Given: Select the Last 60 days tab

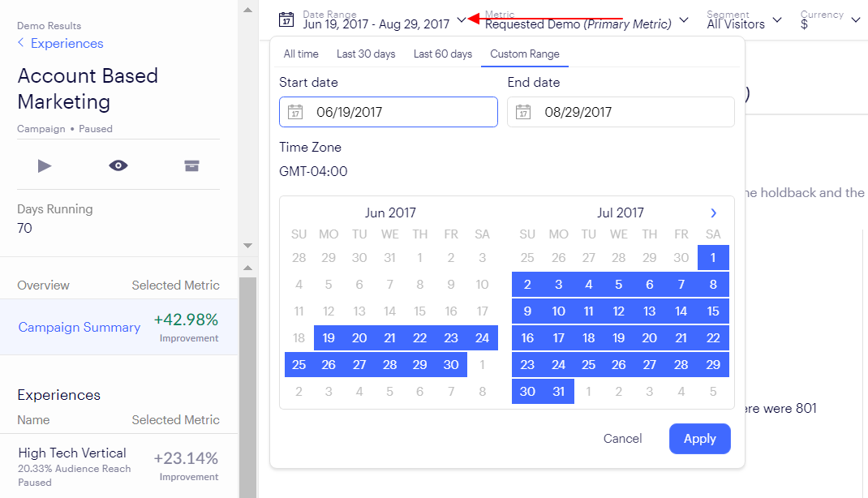Looking at the screenshot, I should coord(443,54).
